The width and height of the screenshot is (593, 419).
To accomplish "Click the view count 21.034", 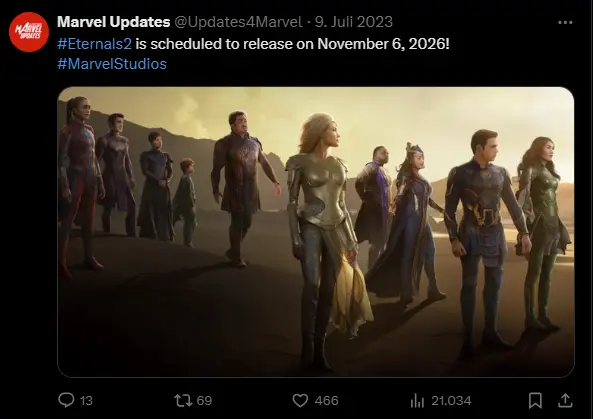I will (x=451, y=400).
